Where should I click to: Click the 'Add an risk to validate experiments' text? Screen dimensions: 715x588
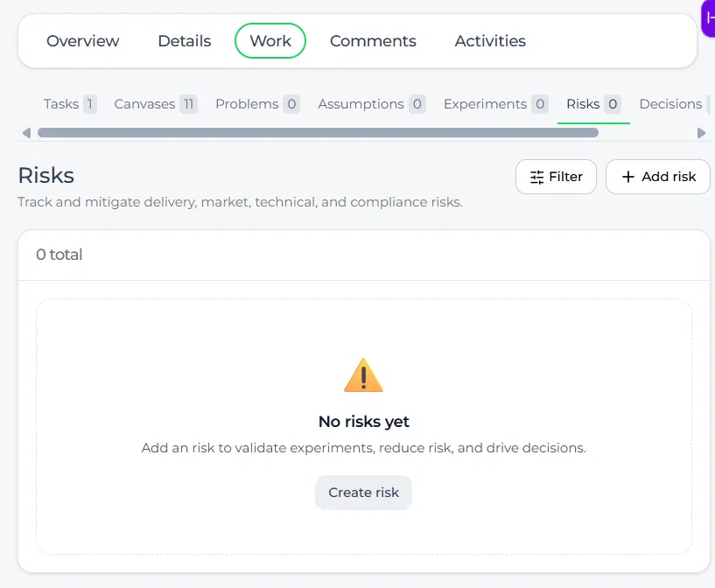tap(364, 448)
